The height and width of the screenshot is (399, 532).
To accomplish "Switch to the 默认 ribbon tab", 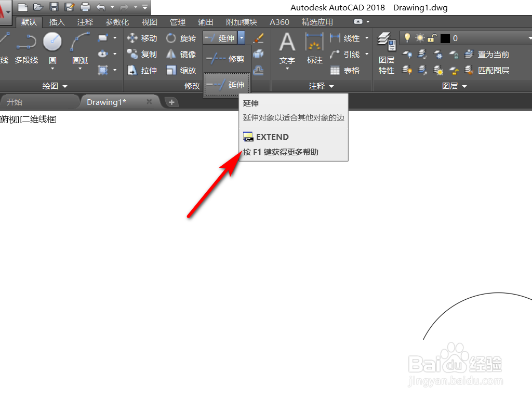I will [29, 22].
